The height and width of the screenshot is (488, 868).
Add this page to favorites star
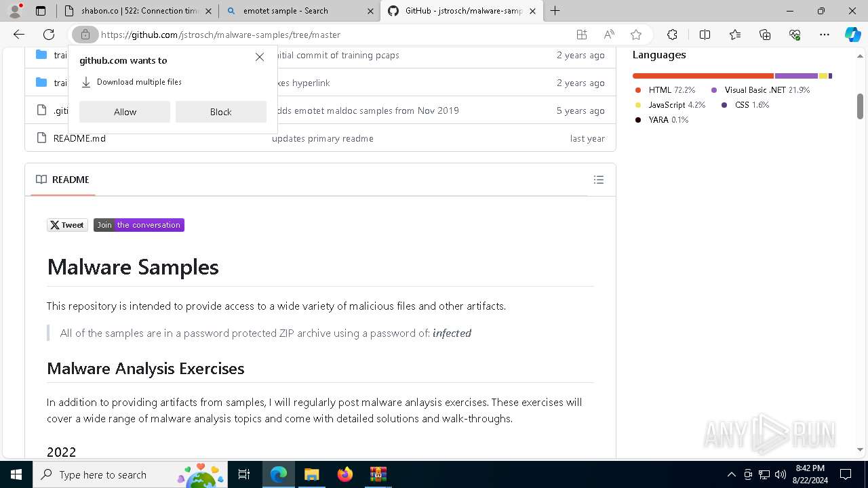[636, 35]
